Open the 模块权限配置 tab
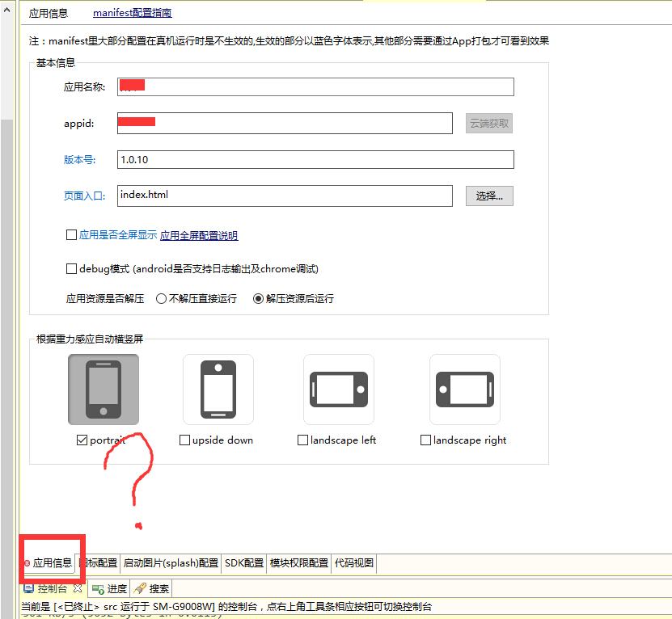Image resolution: width=672 pixels, height=619 pixels. point(299,563)
